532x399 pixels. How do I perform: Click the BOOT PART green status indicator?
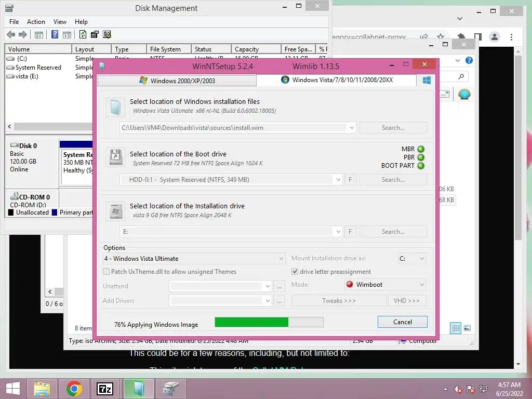coord(421,166)
